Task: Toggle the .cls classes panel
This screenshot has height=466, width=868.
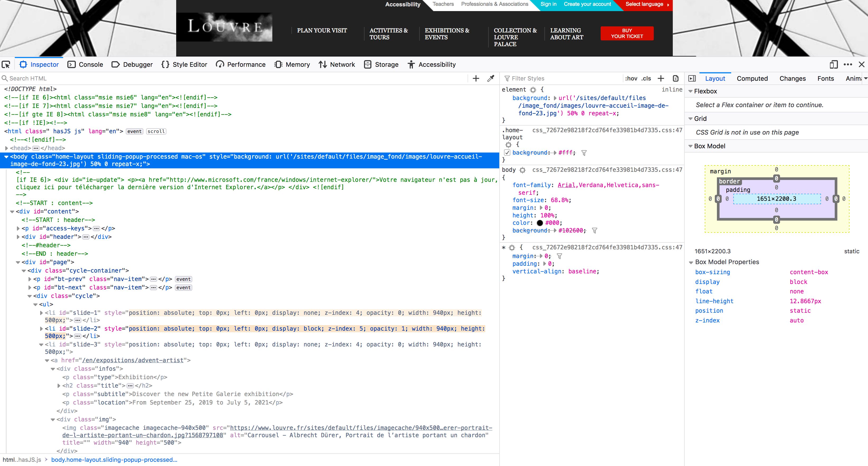Action: (646, 78)
